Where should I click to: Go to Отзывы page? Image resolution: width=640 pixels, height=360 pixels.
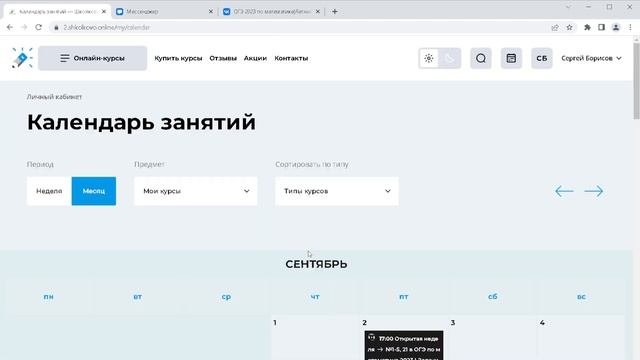point(223,58)
